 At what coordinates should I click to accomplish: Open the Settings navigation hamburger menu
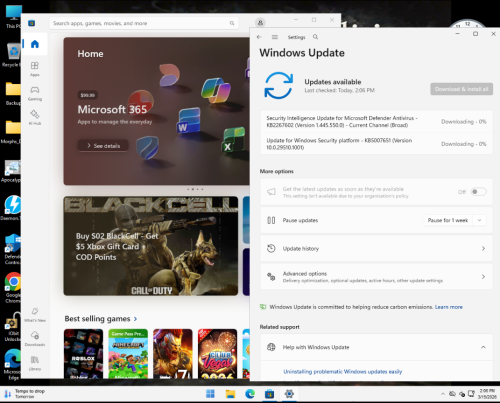click(275, 37)
